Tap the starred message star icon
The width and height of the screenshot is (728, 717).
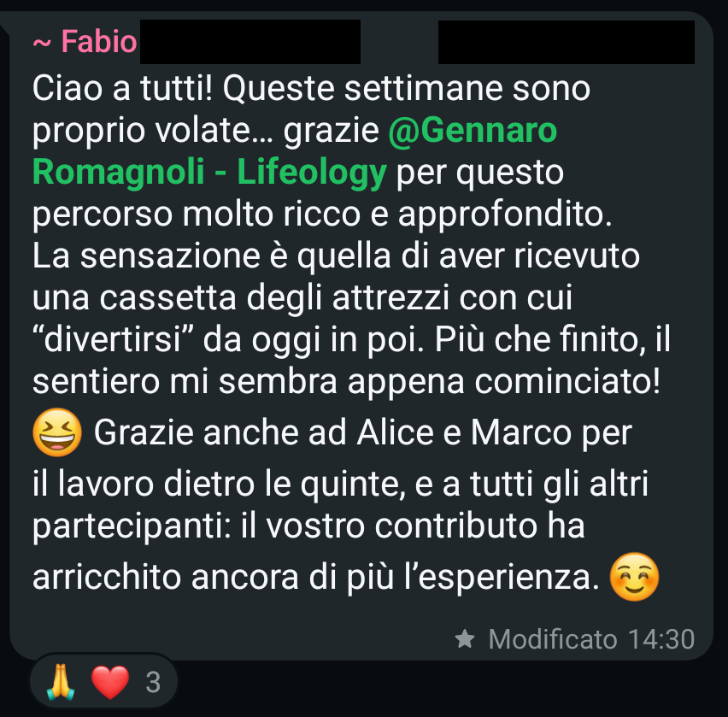pos(465,638)
